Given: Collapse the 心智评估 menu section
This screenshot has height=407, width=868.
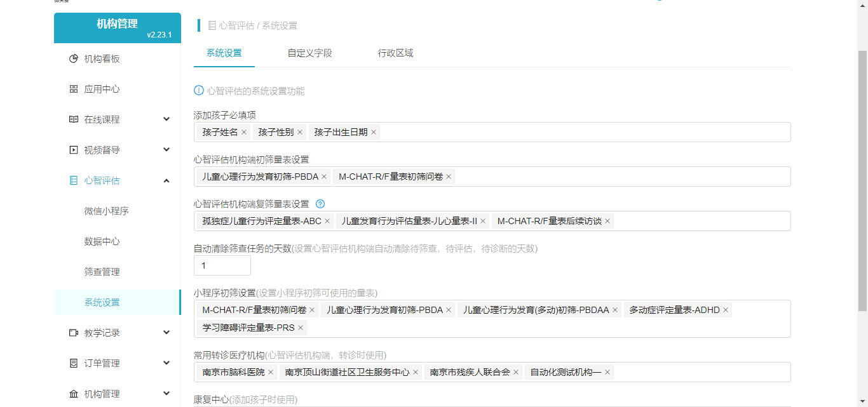Looking at the screenshot, I should (166, 181).
